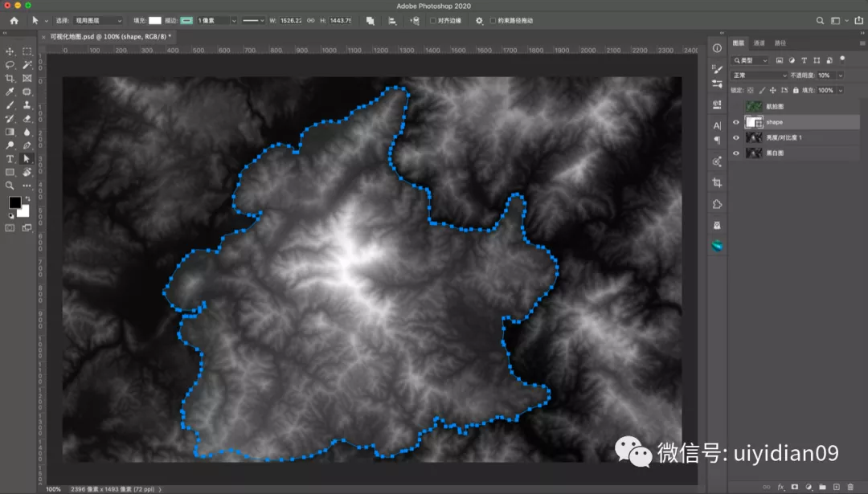The height and width of the screenshot is (494, 868).
Task: Click the path operations icon in options bar
Action: (x=371, y=20)
